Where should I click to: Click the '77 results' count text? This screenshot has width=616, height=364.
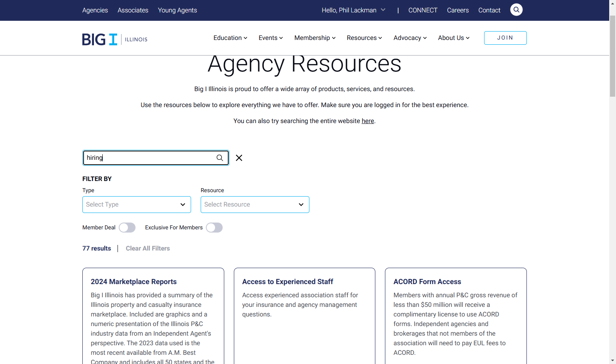click(97, 249)
